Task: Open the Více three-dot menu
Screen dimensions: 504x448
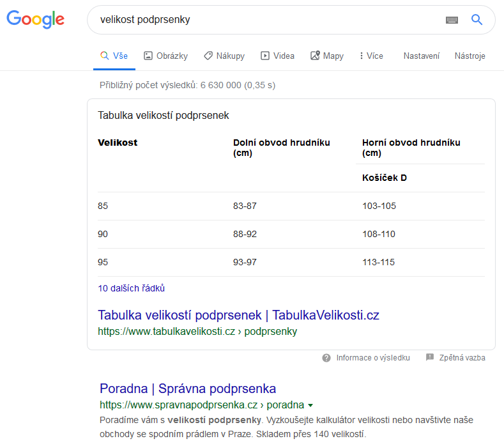Action: coord(371,56)
